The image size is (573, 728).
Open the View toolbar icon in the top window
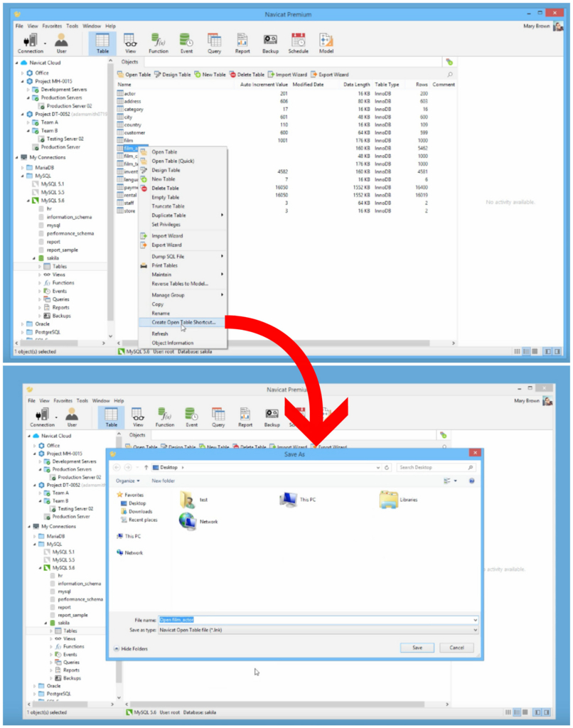click(131, 43)
